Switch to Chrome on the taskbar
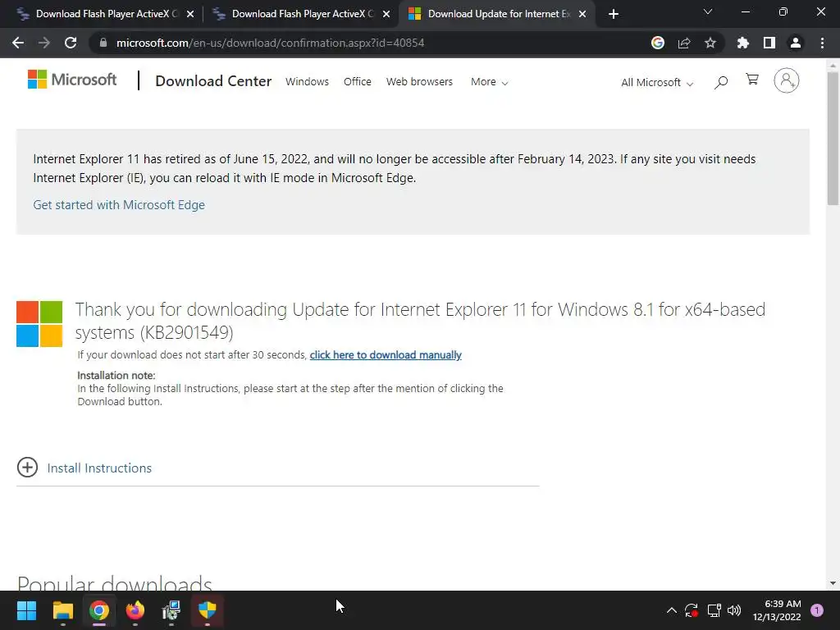The image size is (840, 630). [x=99, y=610]
